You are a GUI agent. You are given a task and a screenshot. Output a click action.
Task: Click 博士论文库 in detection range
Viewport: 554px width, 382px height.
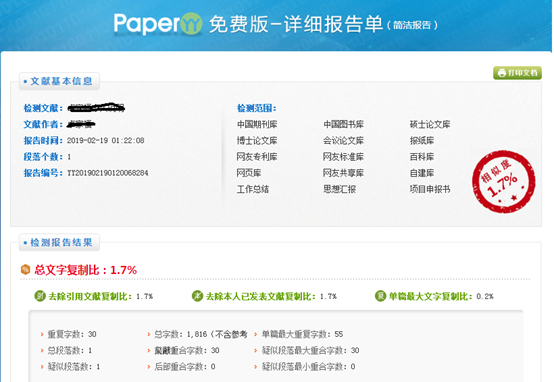coord(257,141)
